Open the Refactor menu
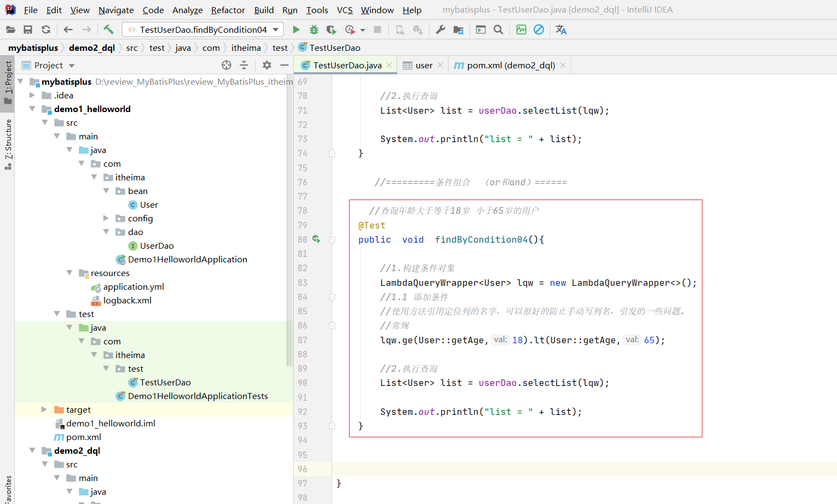The height and width of the screenshot is (504, 837). coord(228,10)
